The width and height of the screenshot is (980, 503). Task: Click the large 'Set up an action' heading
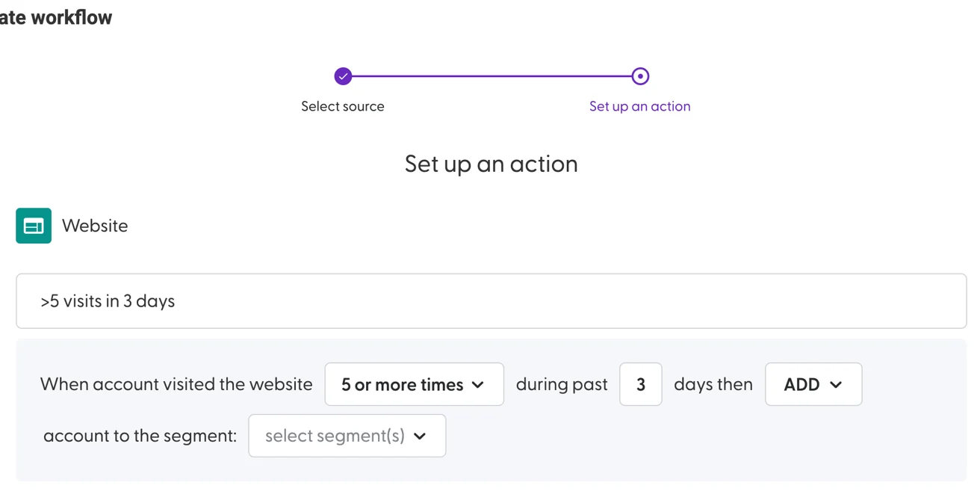(x=491, y=164)
